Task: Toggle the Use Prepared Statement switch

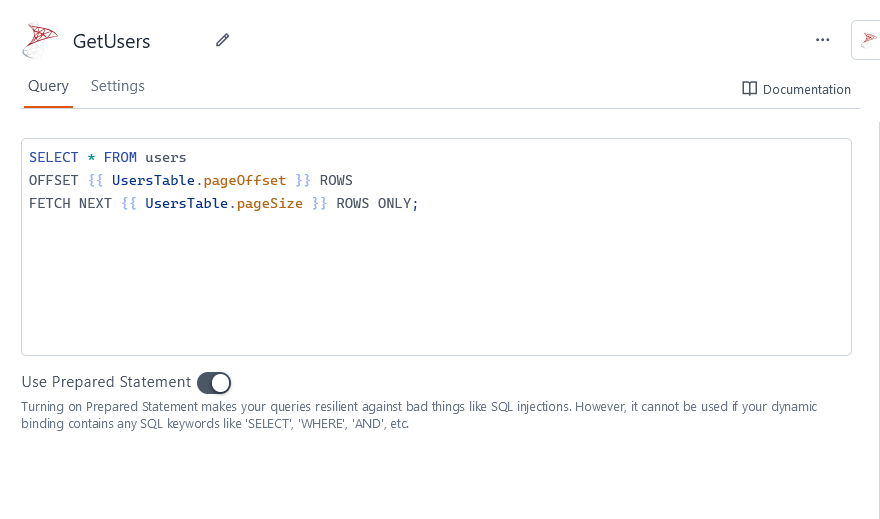Action: coord(214,382)
